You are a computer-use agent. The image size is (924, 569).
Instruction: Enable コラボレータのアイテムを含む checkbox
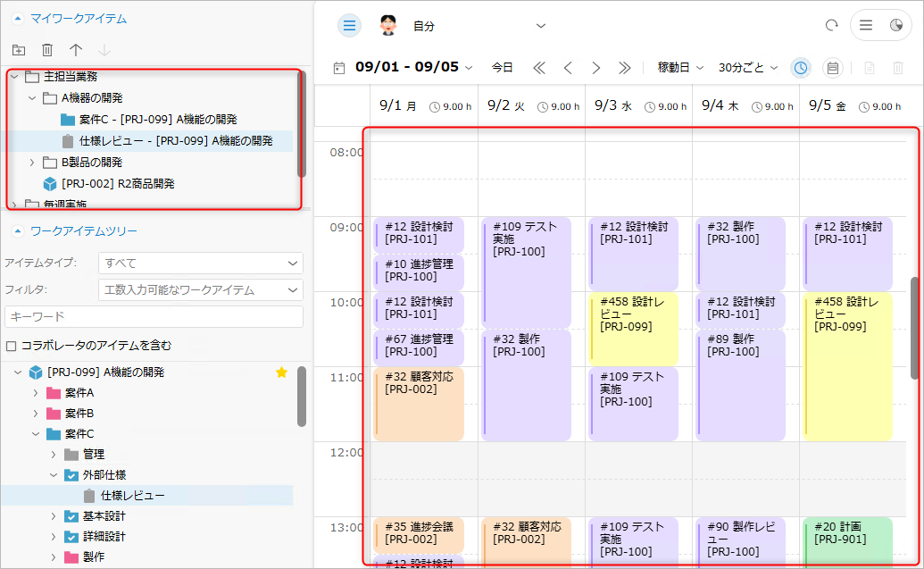click(12, 346)
